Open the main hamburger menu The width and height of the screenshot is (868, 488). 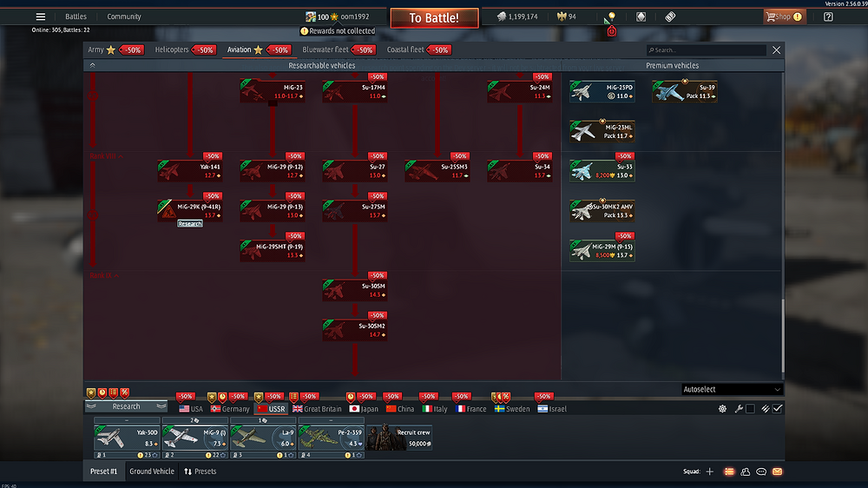tap(41, 16)
